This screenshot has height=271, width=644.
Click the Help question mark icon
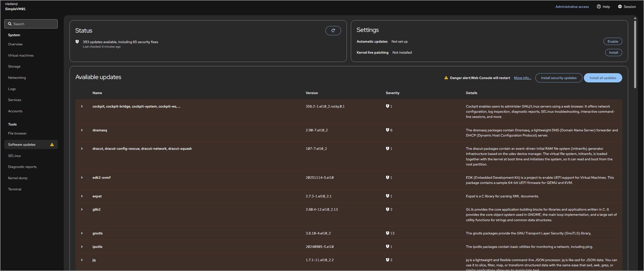(599, 7)
